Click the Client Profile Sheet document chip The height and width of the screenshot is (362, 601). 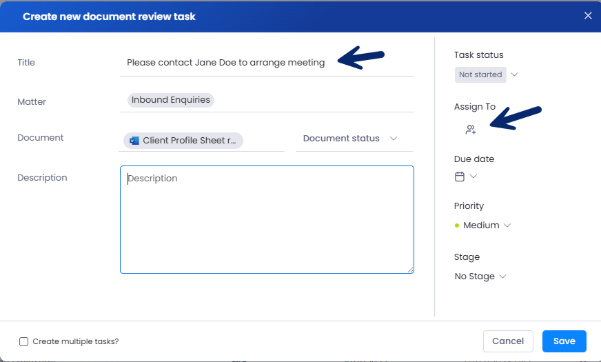click(183, 141)
